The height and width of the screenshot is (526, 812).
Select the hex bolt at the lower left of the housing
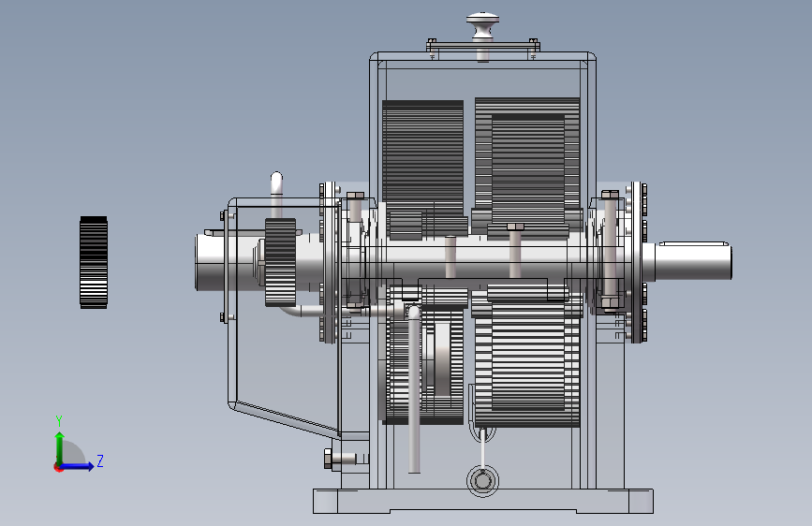pos(340,460)
